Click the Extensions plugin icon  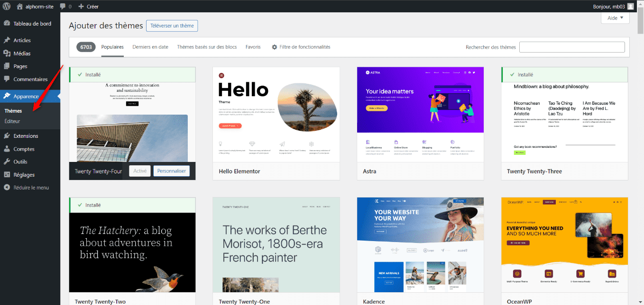click(7, 136)
